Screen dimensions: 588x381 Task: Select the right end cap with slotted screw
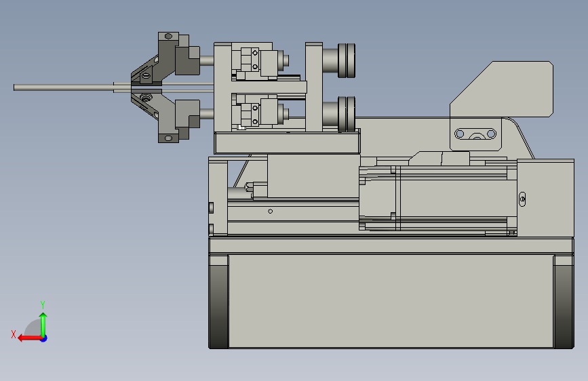546,198
